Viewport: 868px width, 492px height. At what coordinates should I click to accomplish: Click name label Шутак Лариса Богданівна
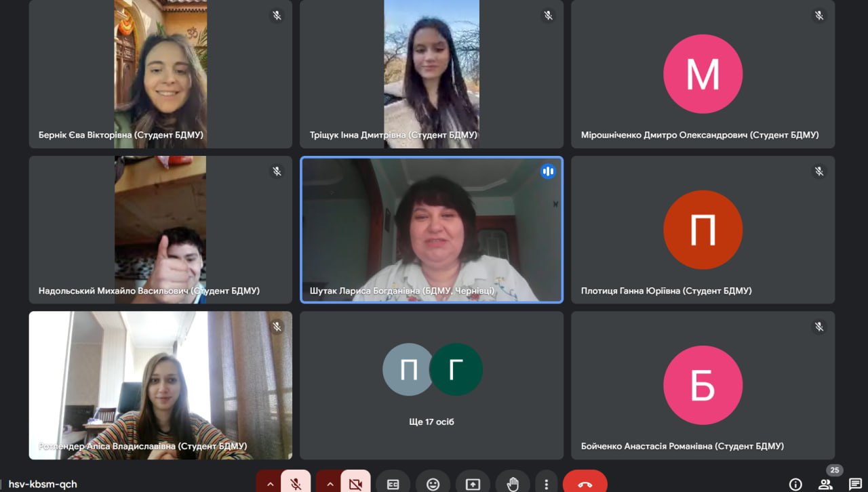pos(402,291)
